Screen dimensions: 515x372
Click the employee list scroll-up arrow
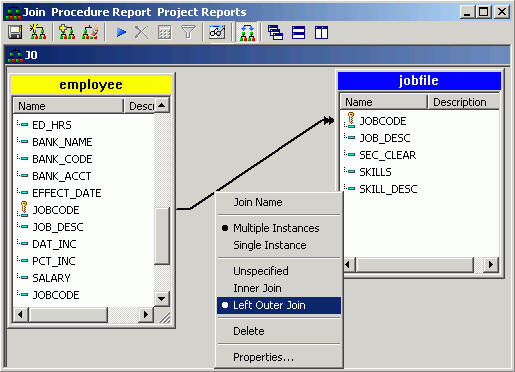(162, 105)
